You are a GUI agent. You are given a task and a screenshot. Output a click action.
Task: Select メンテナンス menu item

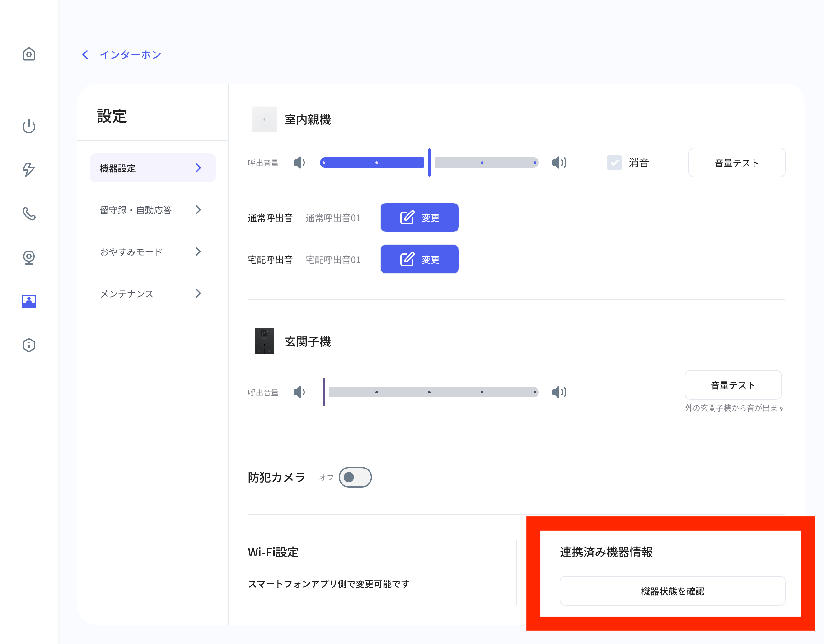[x=153, y=294]
